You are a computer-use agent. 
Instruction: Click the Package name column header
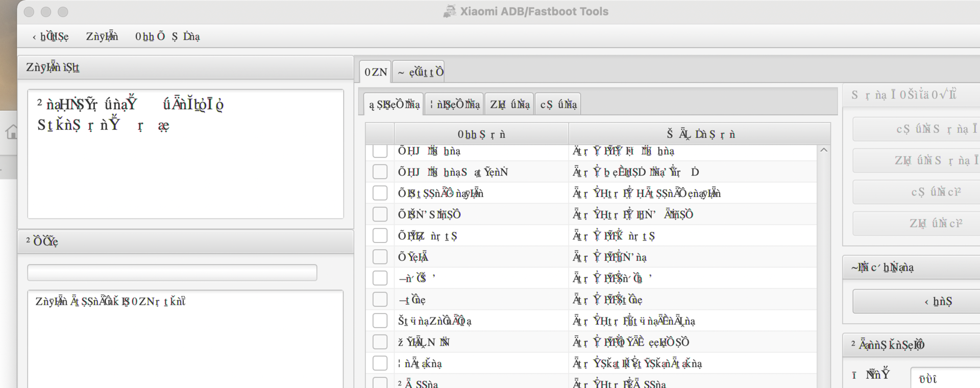(700, 134)
